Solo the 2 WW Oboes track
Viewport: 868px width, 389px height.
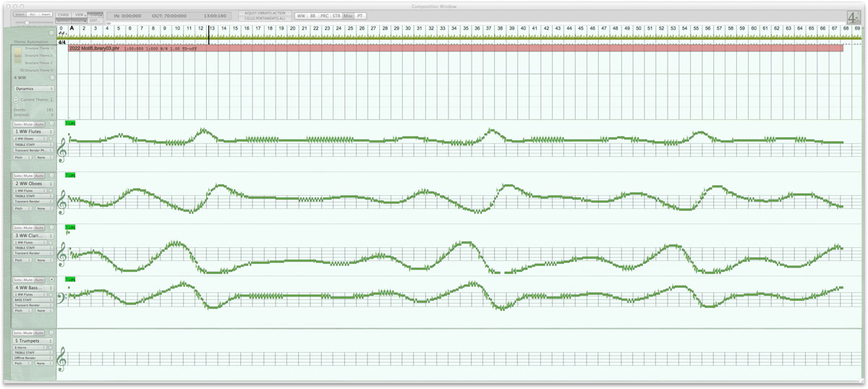point(18,176)
